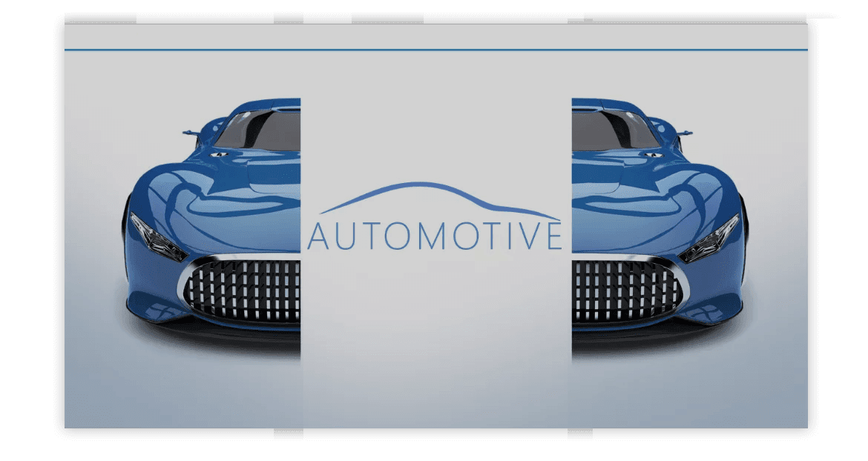
Task: Click the blue horizontal divider line
Action: pos(434,51)
